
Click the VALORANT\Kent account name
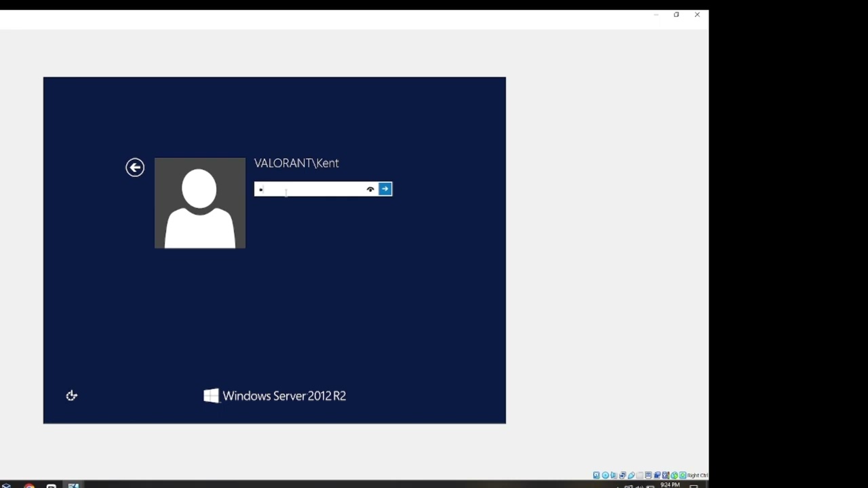(x=296, y=163)
